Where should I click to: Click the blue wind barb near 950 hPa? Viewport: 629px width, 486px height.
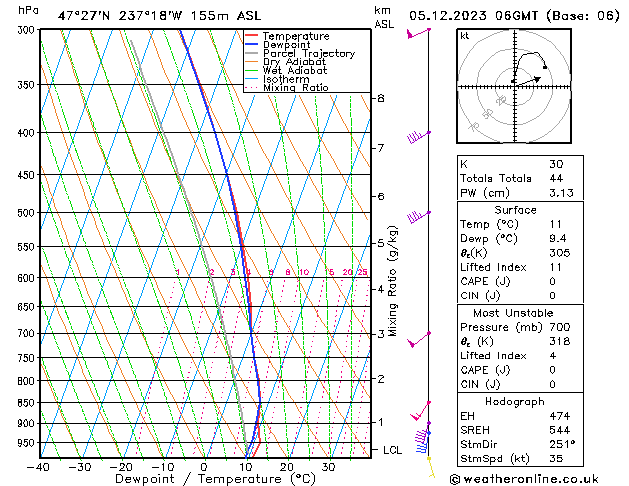click(423, 442)
